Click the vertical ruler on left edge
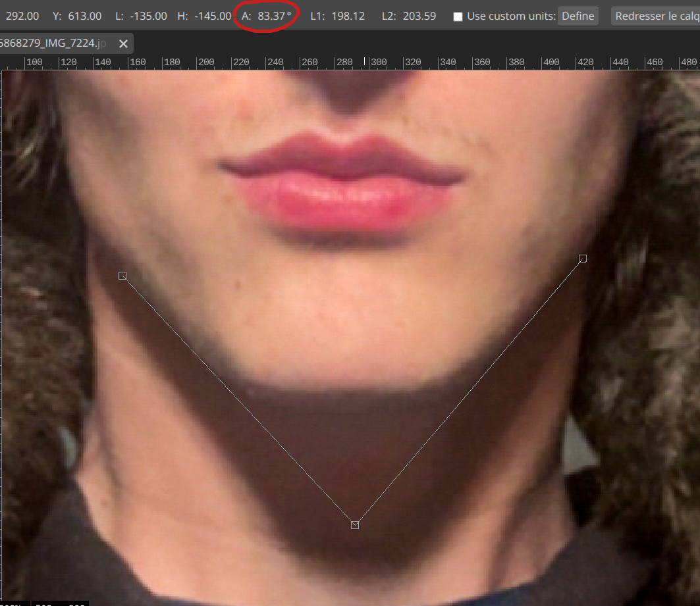This screenshot has height=606, width=700. (x=1, y=329)
